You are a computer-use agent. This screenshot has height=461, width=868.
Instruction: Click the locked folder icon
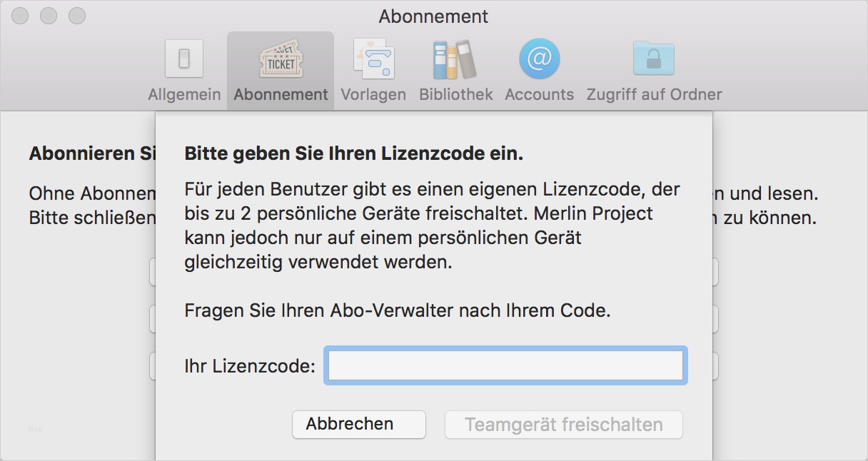coord(653,59)
